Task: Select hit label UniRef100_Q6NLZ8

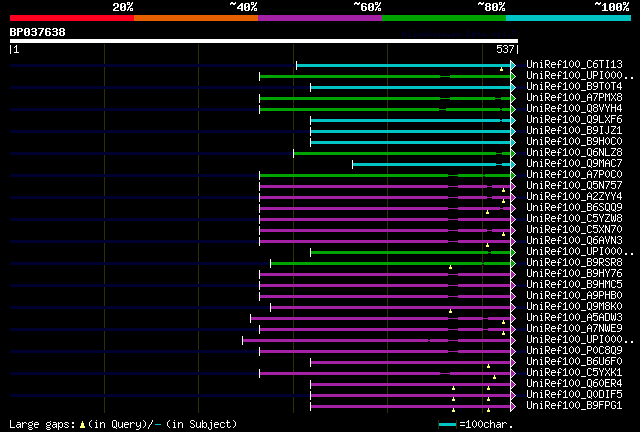Action: pyautogui.click(x=574, y=153)
